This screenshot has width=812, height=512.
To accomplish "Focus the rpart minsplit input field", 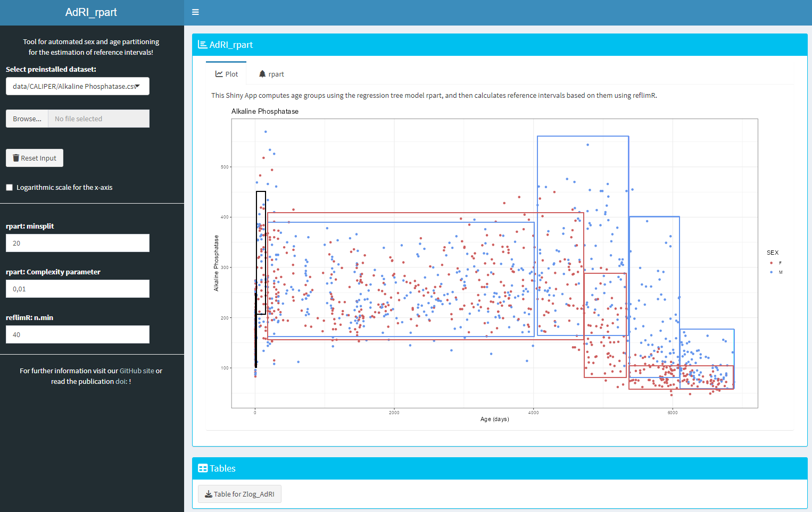I will pyautogui.click(x=78, y=243).
